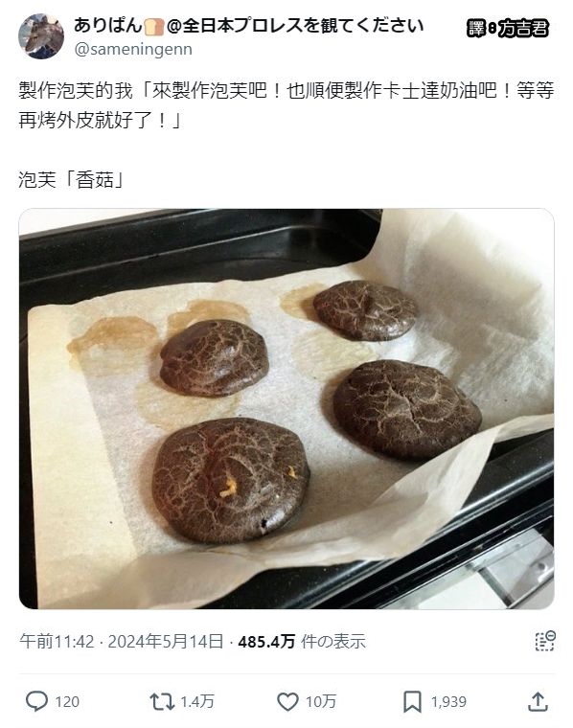This screenshot has width=573, height=728.
Task: Open the user's profile avatar
Action: pos(41,36)
